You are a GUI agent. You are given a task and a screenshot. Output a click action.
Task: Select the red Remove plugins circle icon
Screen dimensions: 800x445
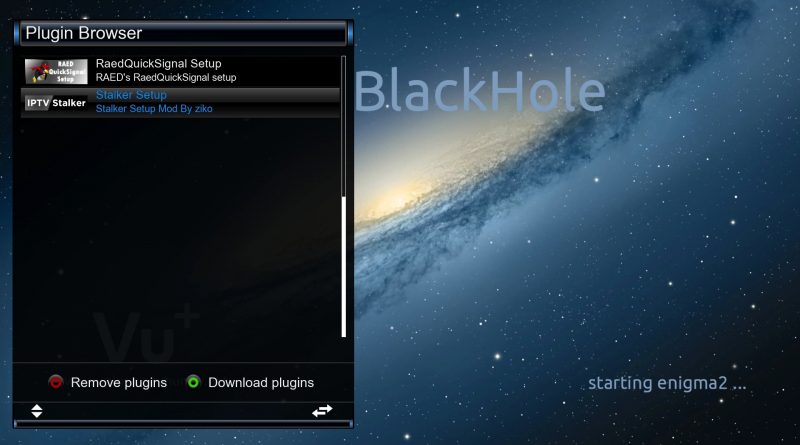pos(56,382)
